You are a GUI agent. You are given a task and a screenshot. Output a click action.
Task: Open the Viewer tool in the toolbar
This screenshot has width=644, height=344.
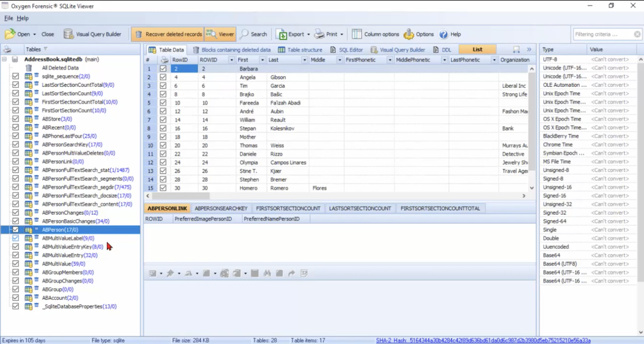pyautogui.click(x=219, y=34)
